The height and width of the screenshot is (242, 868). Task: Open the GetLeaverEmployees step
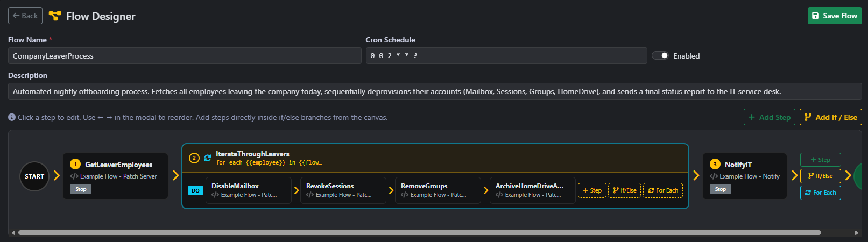tap(115, 176)
